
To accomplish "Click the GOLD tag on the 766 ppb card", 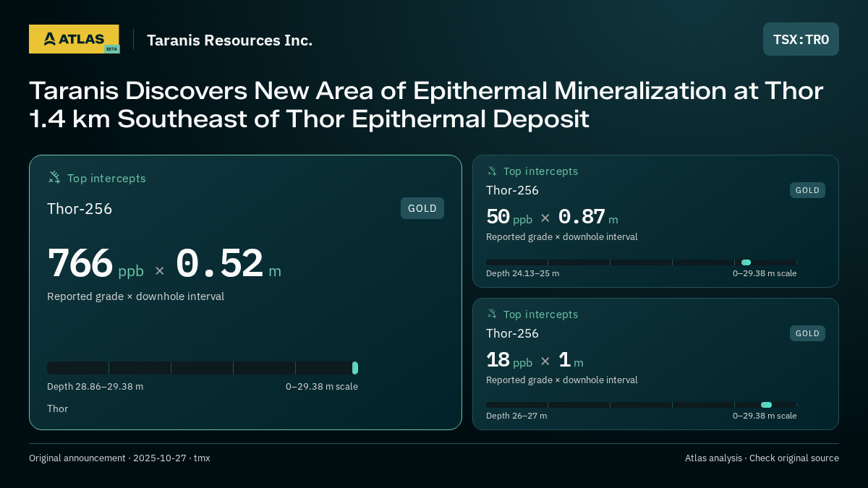I will click(422, 208).
